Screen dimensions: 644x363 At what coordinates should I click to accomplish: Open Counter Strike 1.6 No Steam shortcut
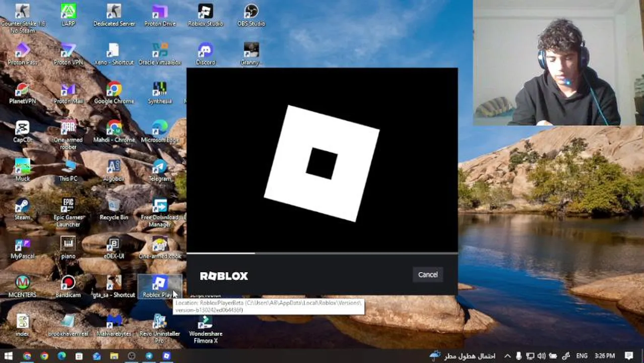tap(23, 19)
